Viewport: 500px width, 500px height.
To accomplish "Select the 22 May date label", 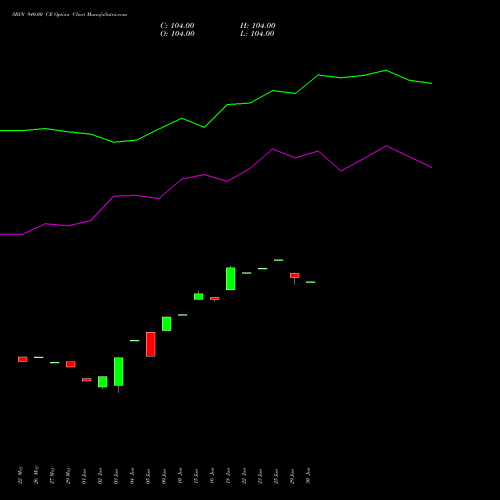I will pos(20,475).
